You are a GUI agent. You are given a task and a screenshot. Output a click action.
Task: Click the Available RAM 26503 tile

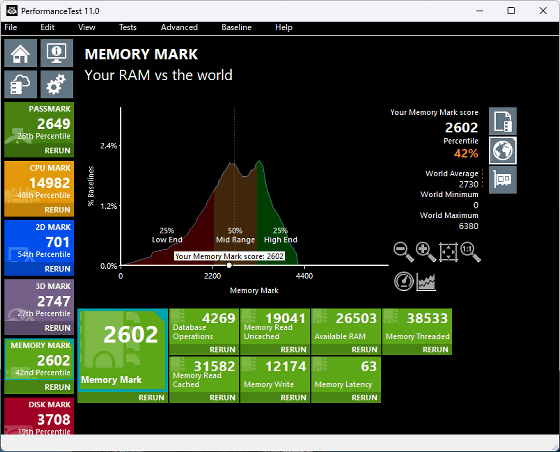click(x=346, y=327)
